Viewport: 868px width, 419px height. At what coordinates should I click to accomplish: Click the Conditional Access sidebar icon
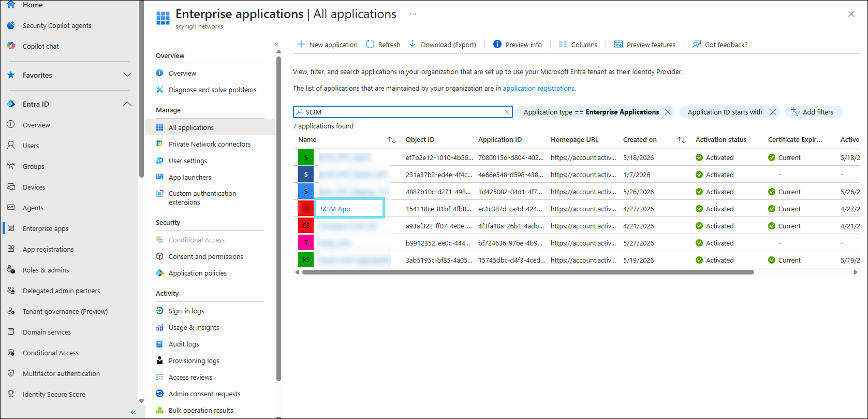[11, 353]
